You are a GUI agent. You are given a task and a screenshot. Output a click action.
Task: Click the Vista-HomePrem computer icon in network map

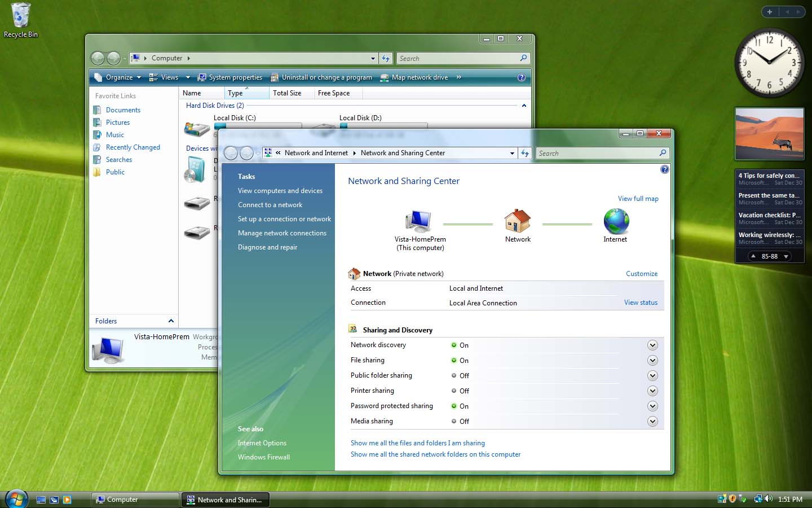[418, 221]
